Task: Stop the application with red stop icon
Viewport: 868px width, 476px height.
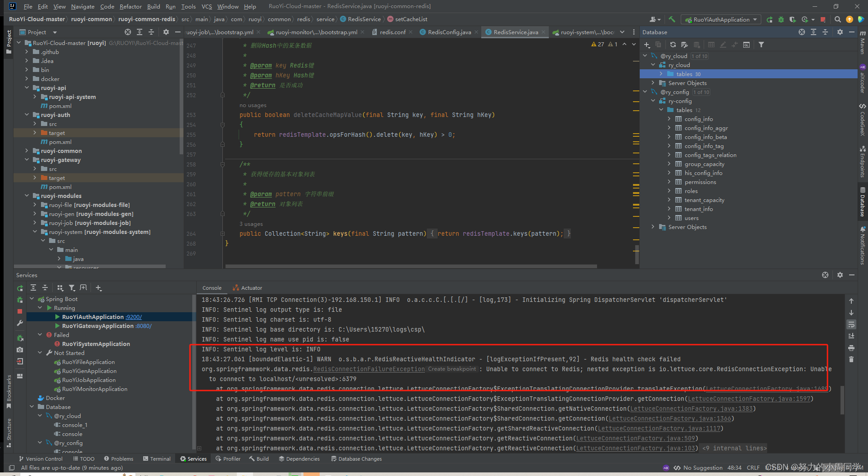Action: (823, 19)
